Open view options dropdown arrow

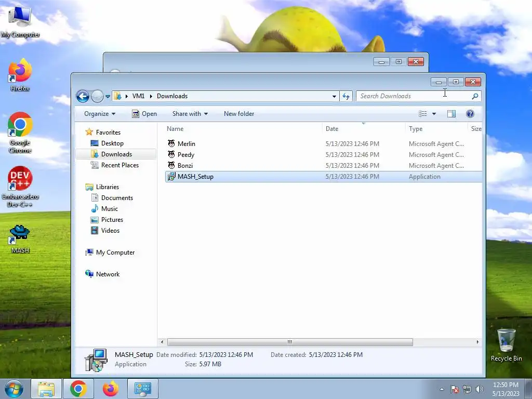click(x=434, y=114)
